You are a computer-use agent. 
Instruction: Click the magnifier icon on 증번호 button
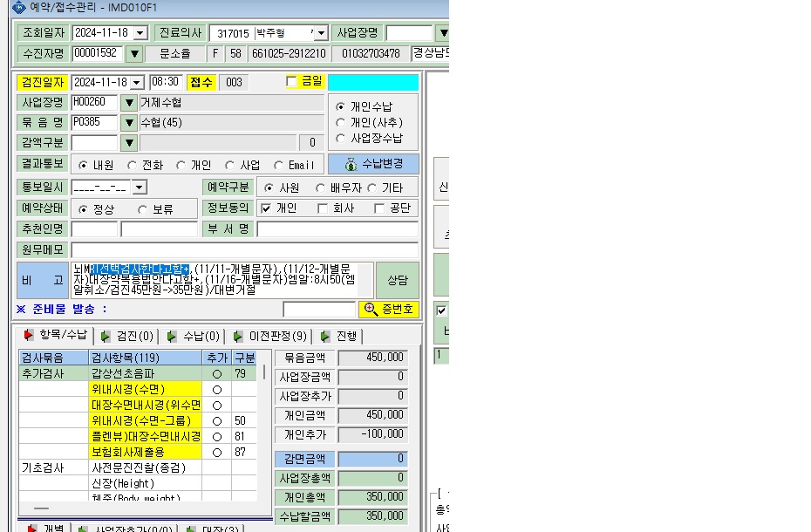(x=371, y=309)
